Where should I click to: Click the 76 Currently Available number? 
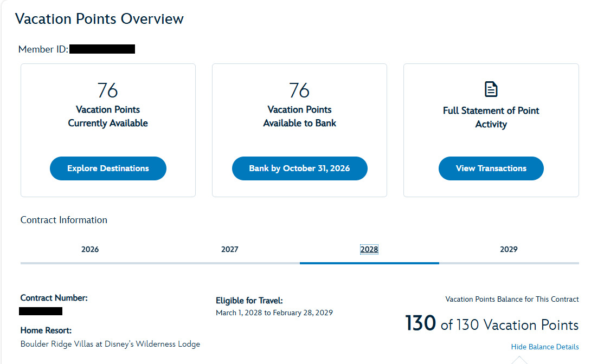[108, 90]
